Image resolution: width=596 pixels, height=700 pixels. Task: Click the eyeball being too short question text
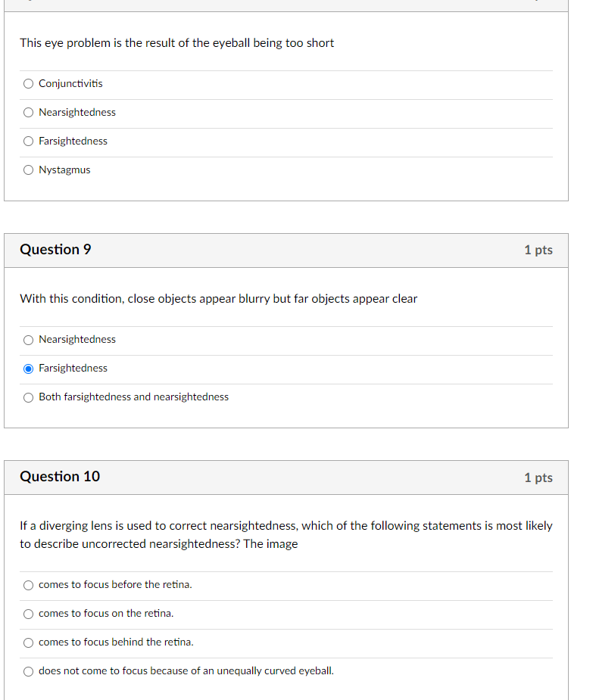(x=177, y=43)
